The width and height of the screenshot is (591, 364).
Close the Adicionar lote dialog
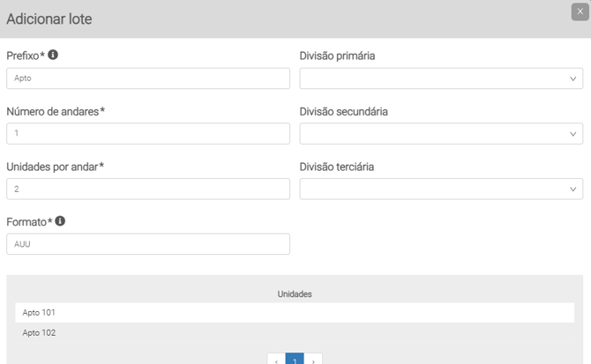580,11
